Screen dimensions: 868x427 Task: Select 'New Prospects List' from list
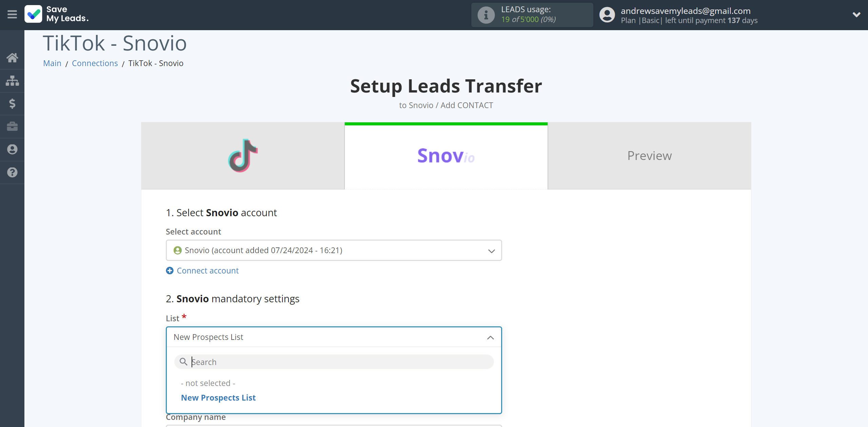coord(218,398)
